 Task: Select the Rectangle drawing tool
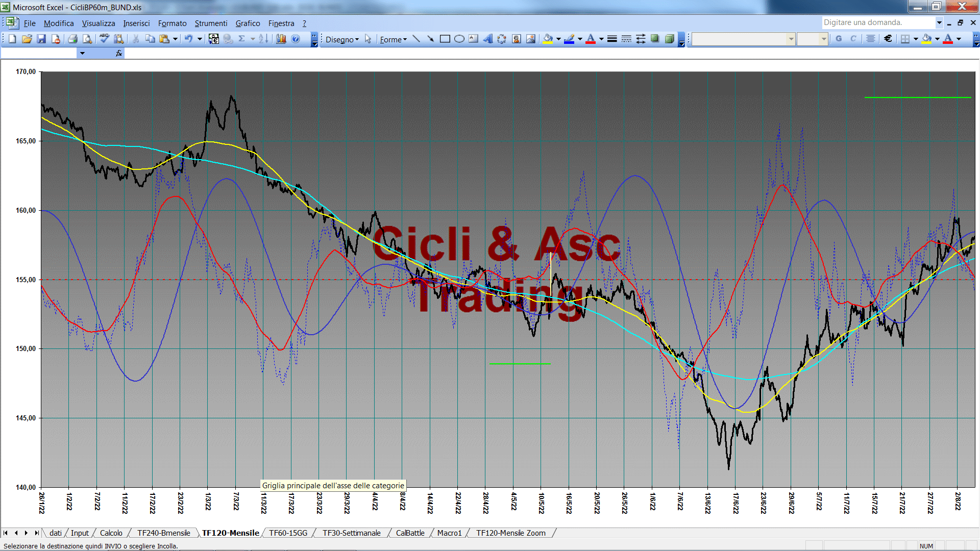(445, 39)
